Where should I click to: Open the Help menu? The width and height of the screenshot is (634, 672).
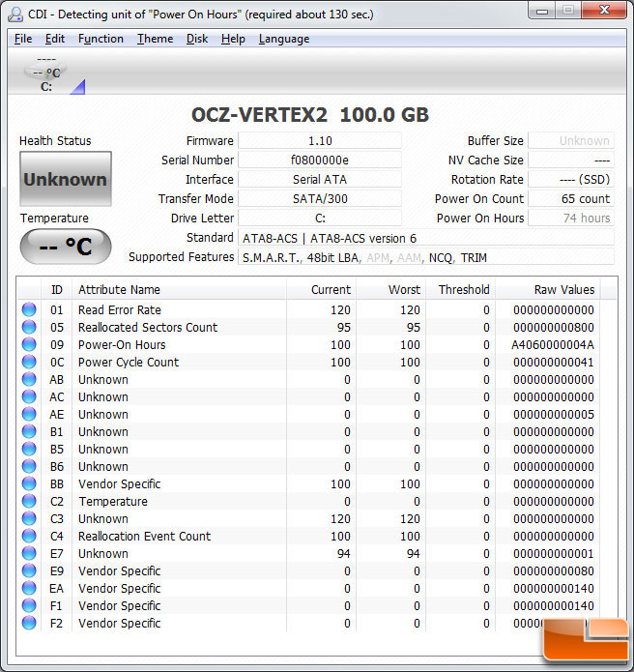click(233, 39)
